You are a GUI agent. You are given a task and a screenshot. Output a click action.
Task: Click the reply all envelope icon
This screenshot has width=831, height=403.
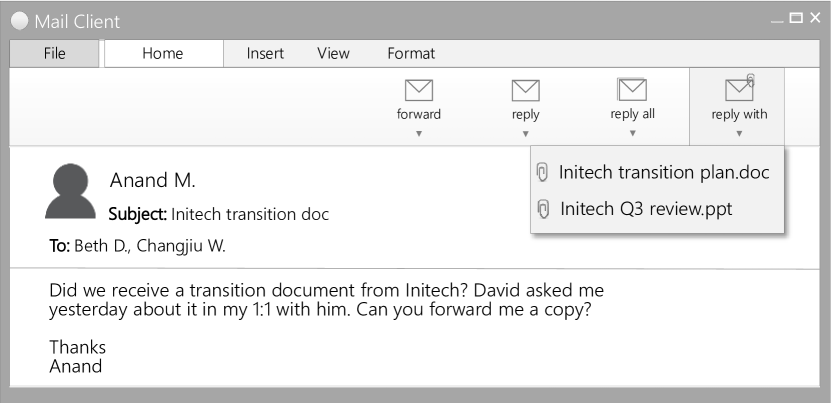point(632,90)
